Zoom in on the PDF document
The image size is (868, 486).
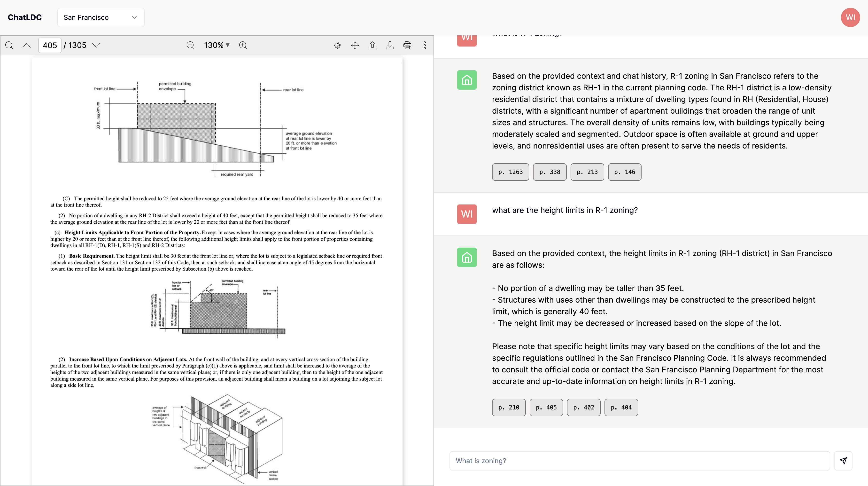pyautogui.click(x=243, y=45)
